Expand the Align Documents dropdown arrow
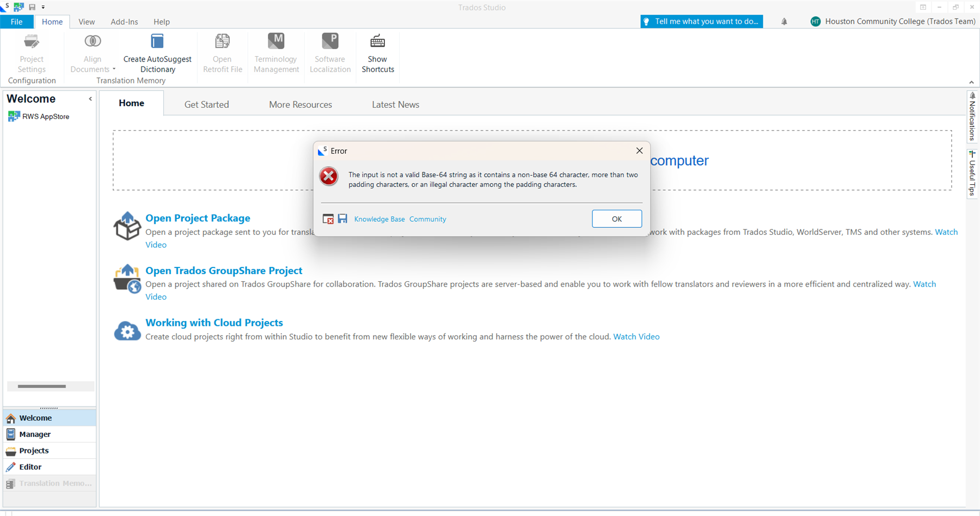This screenshot has height=516, width=980. (114, 69)
